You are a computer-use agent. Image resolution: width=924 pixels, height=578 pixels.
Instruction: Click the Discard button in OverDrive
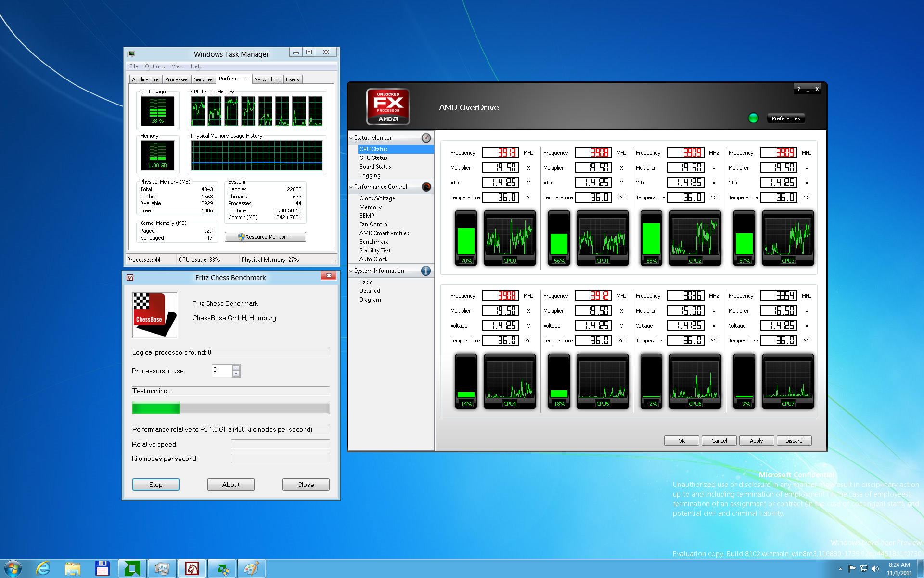tap(794, 441)
